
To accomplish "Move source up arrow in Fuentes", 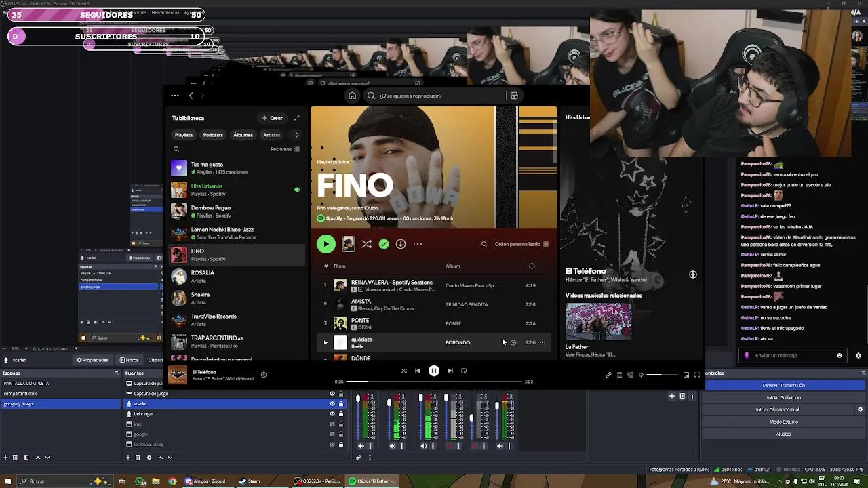I will point(160,457).
